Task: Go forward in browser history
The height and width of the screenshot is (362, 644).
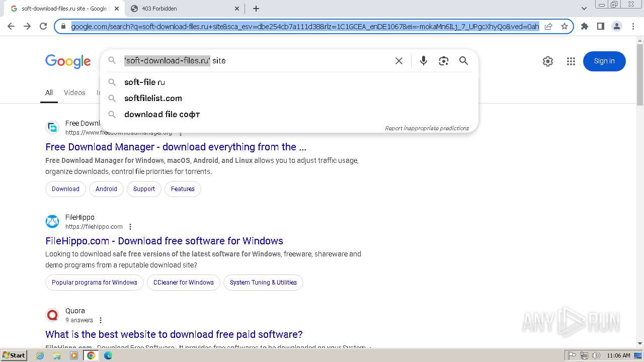Action: 27,26
